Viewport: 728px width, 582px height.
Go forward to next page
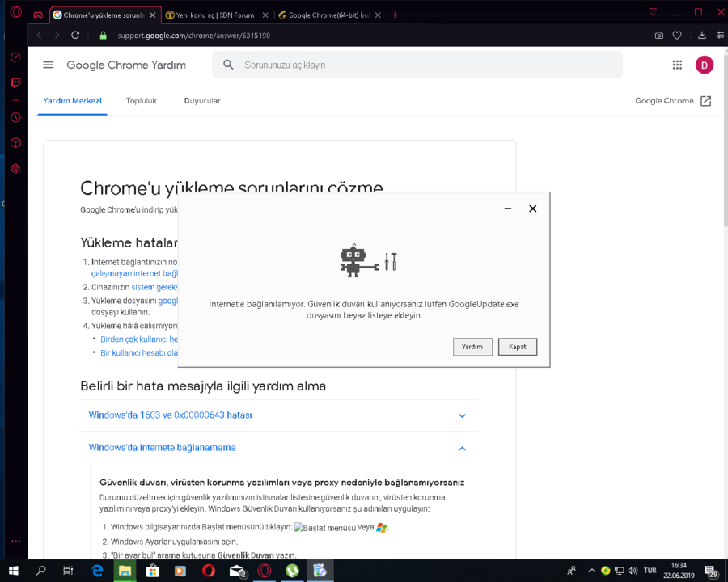[57, 36]
